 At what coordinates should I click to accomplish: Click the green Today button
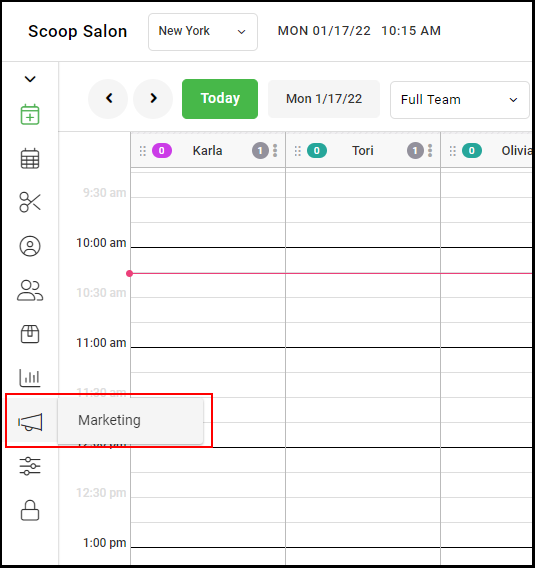click(x=220, y=99)
